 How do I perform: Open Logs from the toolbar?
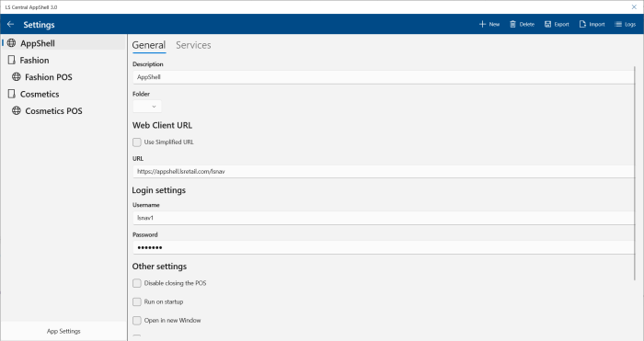coord(625,24)
